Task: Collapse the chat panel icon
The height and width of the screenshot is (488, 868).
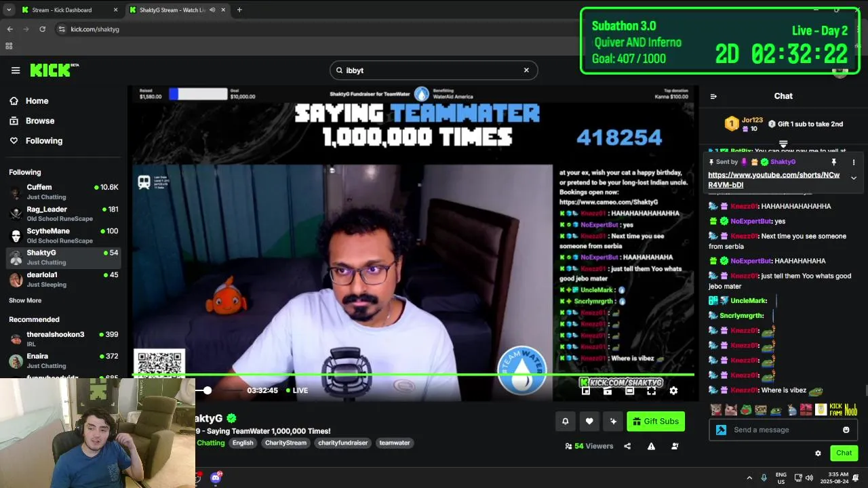Action: [x=713, y=96]
